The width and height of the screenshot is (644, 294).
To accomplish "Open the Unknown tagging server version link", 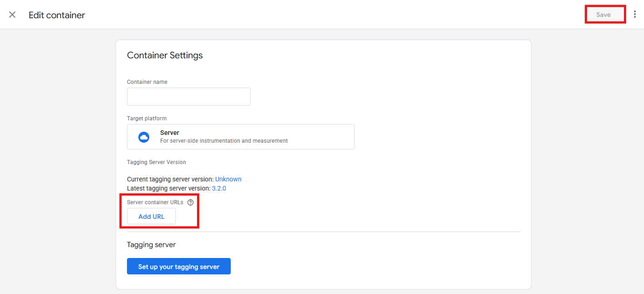I will tap(228, 179).
